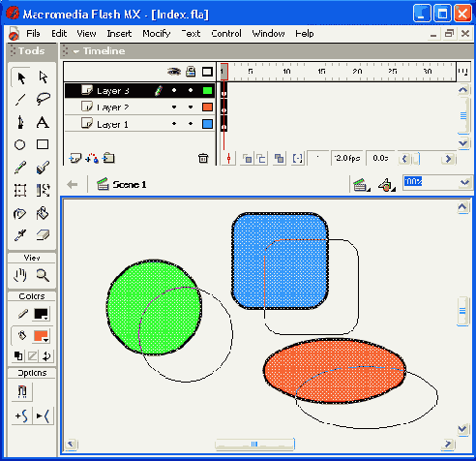This screenshot has width=476, height=461.
Task: Toggle lock dot for Layer 1
Action: (x=191, y=124)
